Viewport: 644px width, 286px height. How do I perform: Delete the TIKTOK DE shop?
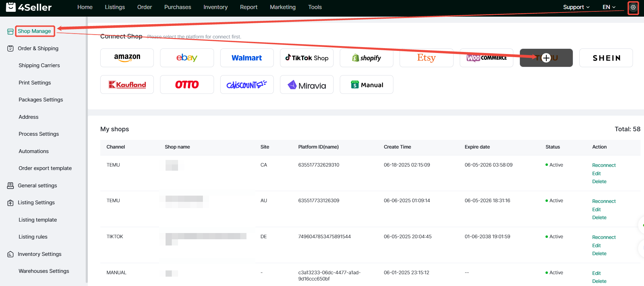pos(599,253)
